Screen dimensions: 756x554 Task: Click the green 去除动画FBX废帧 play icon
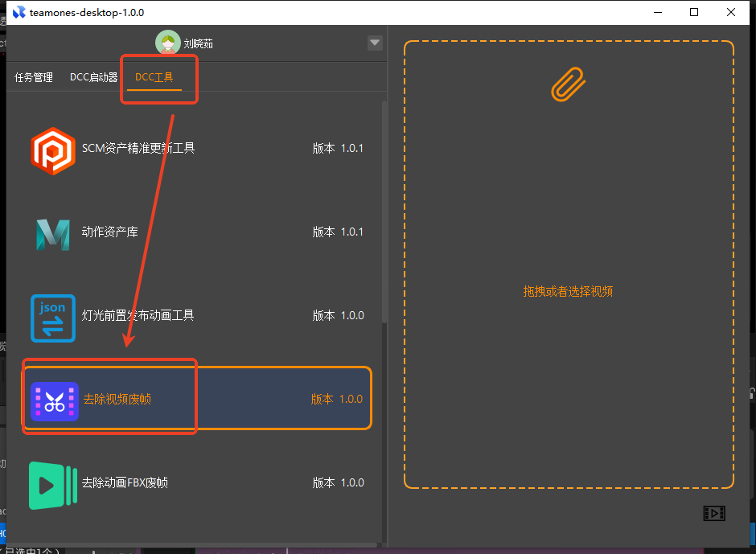pos(53,484)
